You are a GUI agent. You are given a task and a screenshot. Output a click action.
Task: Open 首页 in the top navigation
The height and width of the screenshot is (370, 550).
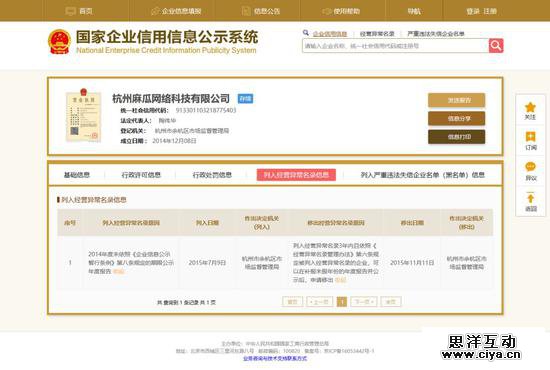click(86, 11)
